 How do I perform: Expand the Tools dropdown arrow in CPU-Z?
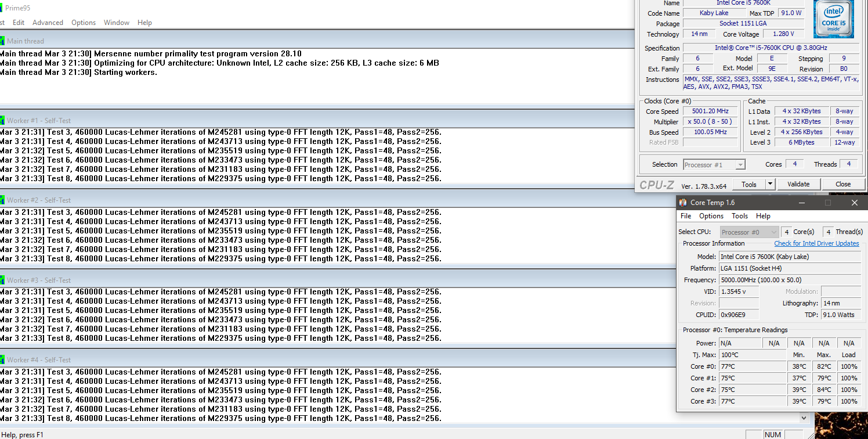pyautogui.click(x=771, y=184)
